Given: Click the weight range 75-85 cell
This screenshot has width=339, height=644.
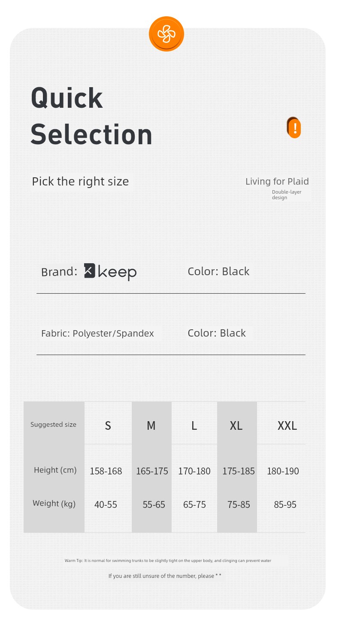Looking at the screenshot, I should [239, 505].
